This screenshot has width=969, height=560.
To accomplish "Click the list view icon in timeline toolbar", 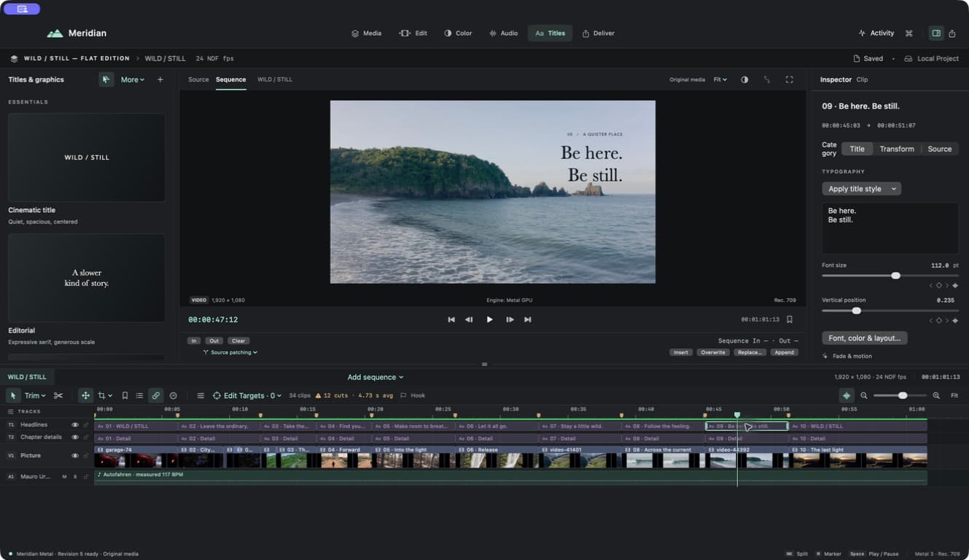I will coord(139,395).
